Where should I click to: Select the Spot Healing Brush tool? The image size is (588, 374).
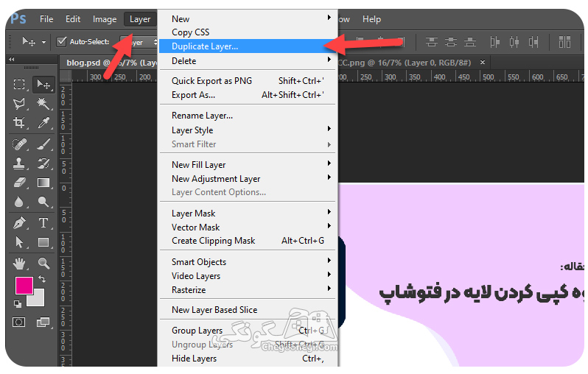pos(19,144)
